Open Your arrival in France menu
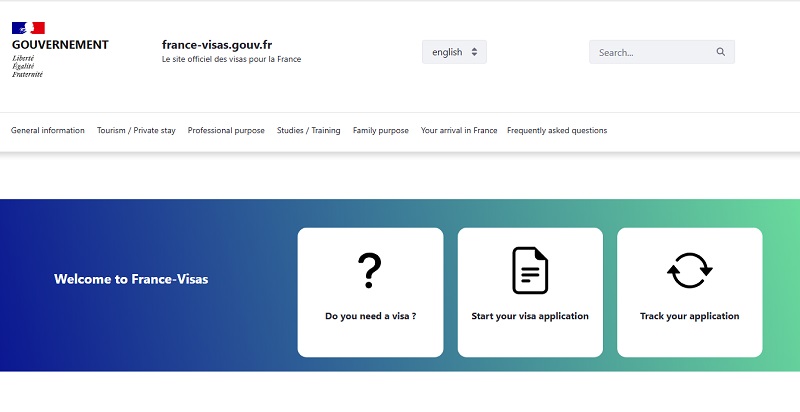This screenshot has height=412, width=800. [x=459, y=131]
